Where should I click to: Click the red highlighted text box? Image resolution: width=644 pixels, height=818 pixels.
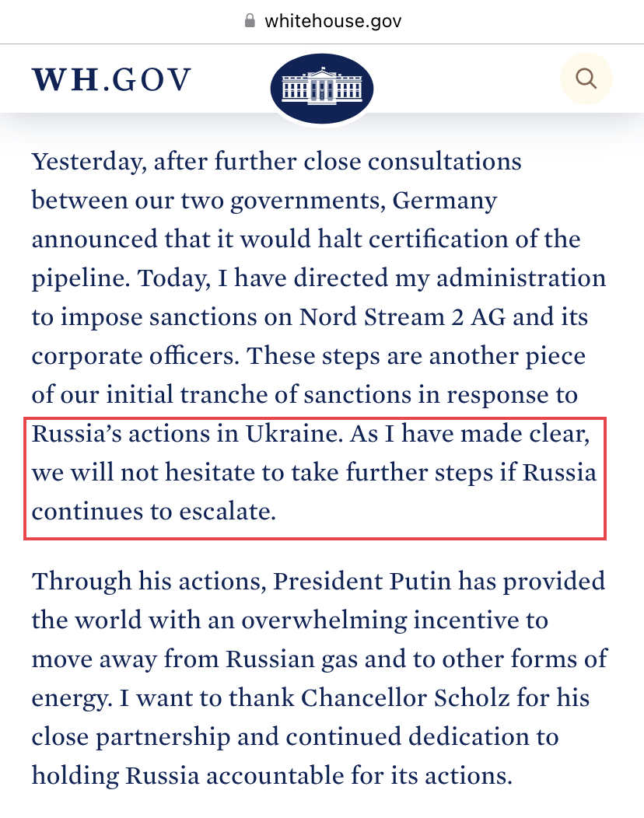tap(315, 478)
